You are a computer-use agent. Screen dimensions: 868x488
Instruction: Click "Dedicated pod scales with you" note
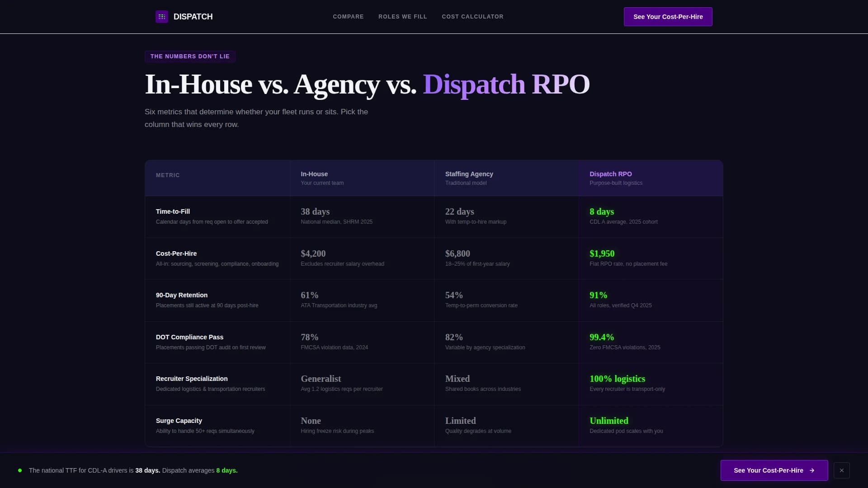626,431
